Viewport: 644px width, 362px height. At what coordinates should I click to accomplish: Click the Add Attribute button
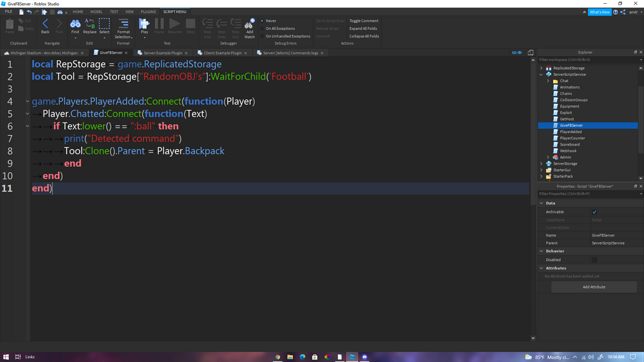tap(594, 287)
